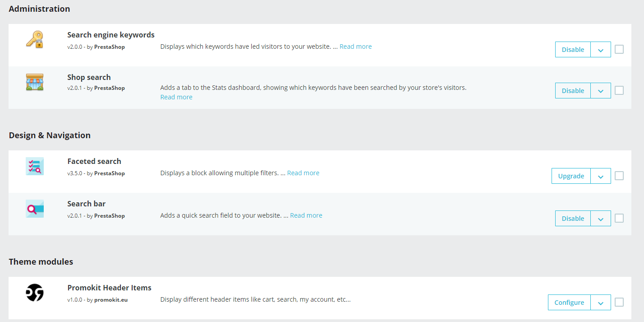This screenshot has width=644, height=322.
Task: Toggle the Promokit Header Items checkbox
Action: 619,302
